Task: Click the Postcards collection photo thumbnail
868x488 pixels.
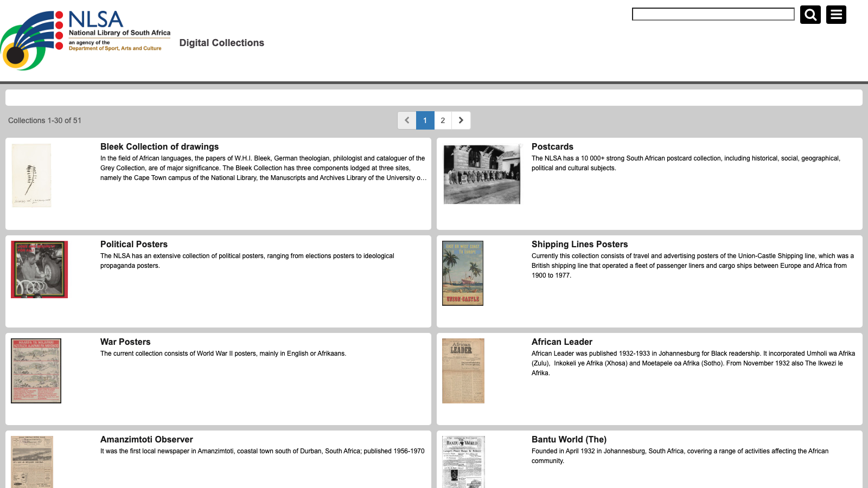Action: point(482,174)
